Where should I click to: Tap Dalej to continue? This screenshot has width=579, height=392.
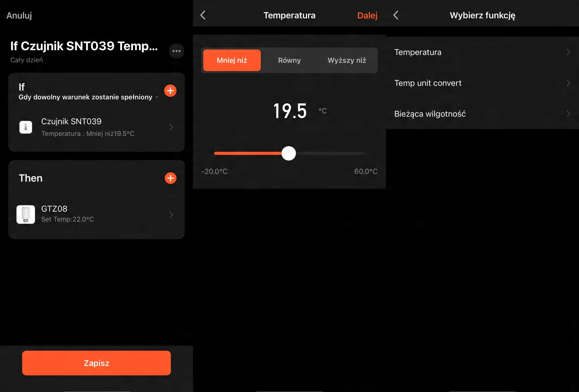[x=367, y=15]
